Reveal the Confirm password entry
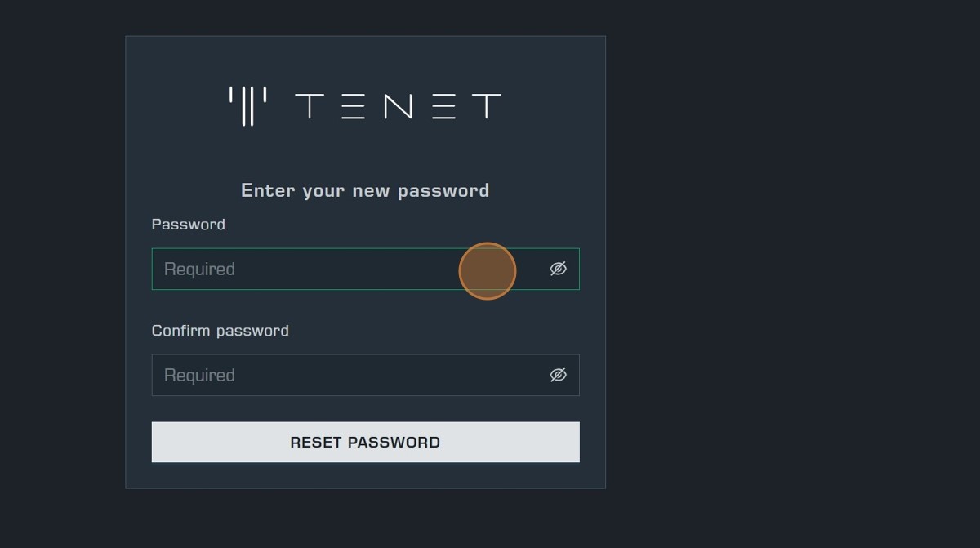Viewport: 980px width, 548px height. pyautogui.click(x=558, y=375)
